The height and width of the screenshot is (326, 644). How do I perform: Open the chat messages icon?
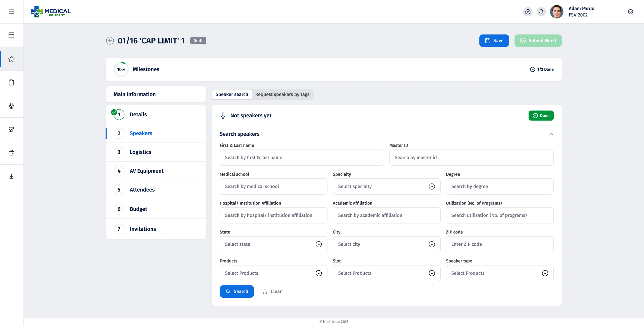527,12
